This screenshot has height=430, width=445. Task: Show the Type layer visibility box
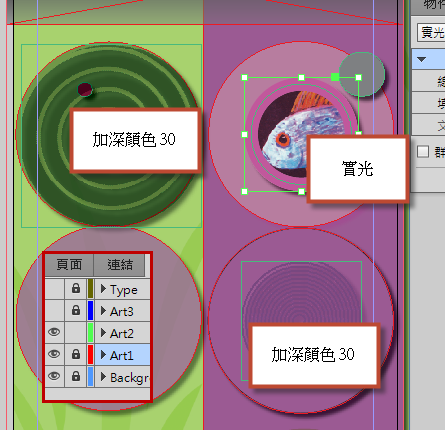tap(54, 289)
